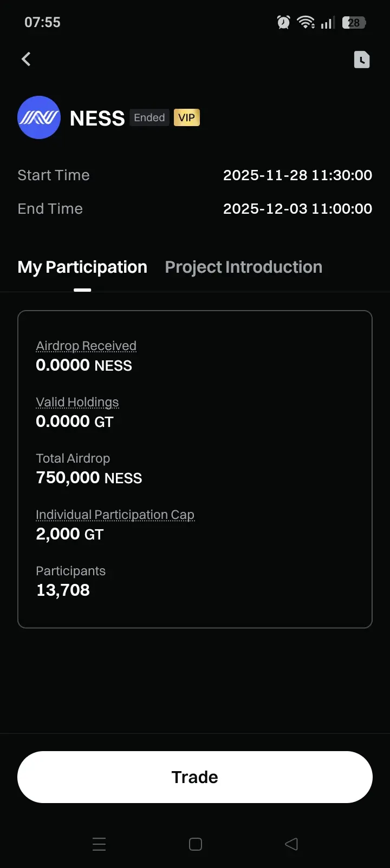Tap the Participants count 13,708
Screen dimensions: 390x868
click(x=63, y=590)
